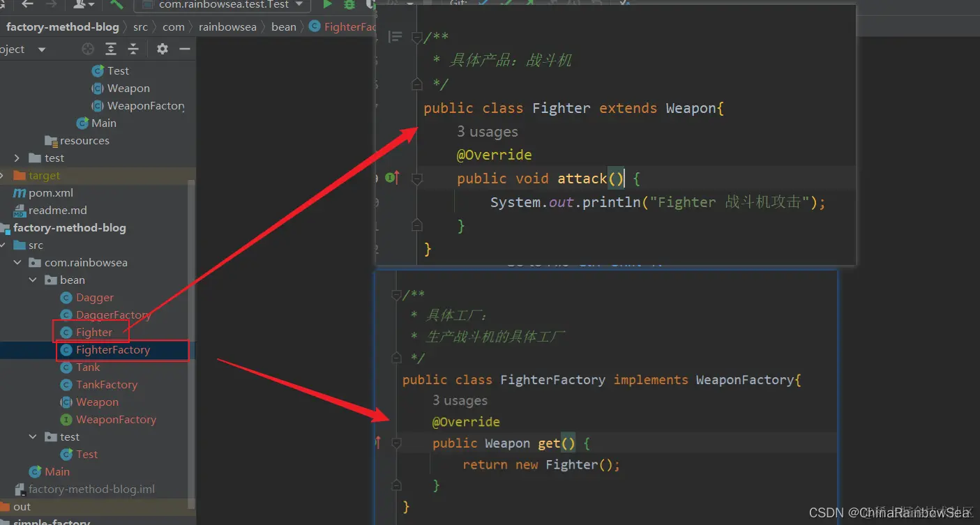The width and height of the screenshot is (980, 525).
Task: Click '3 usages' hint above attack()
Action: pos(488,132)
